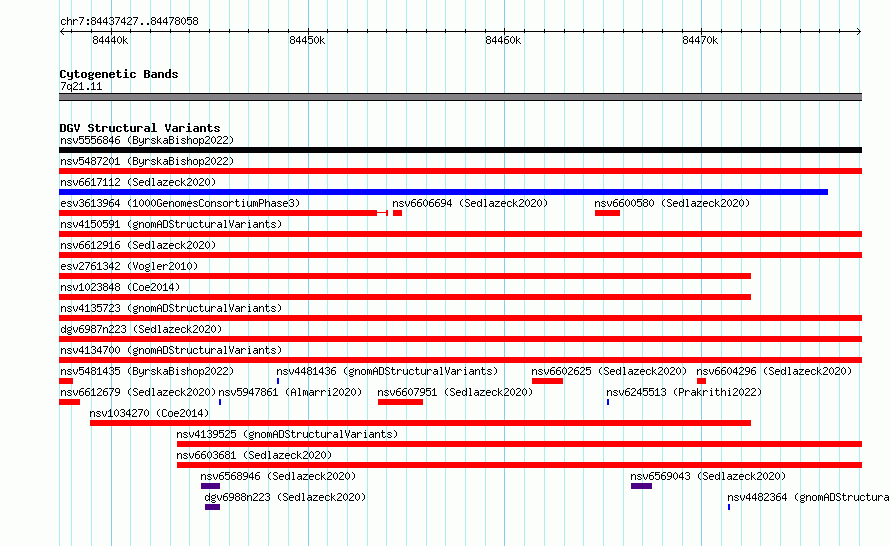Click nsv6600580 (Sedlazeck2020) label

pyautogui.click(x=672, y=203)
